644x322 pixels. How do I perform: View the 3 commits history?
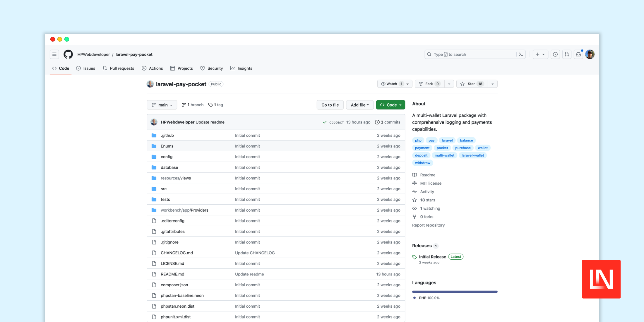click(388, 122)
